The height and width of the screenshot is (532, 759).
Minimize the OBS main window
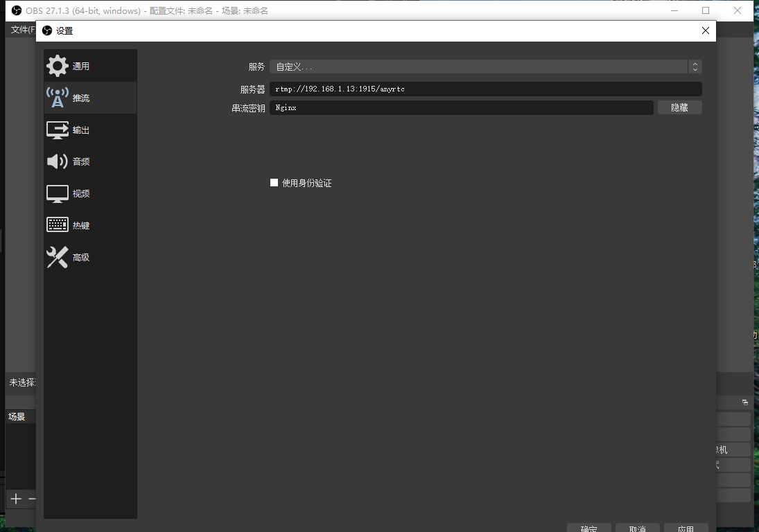[674, 10]
